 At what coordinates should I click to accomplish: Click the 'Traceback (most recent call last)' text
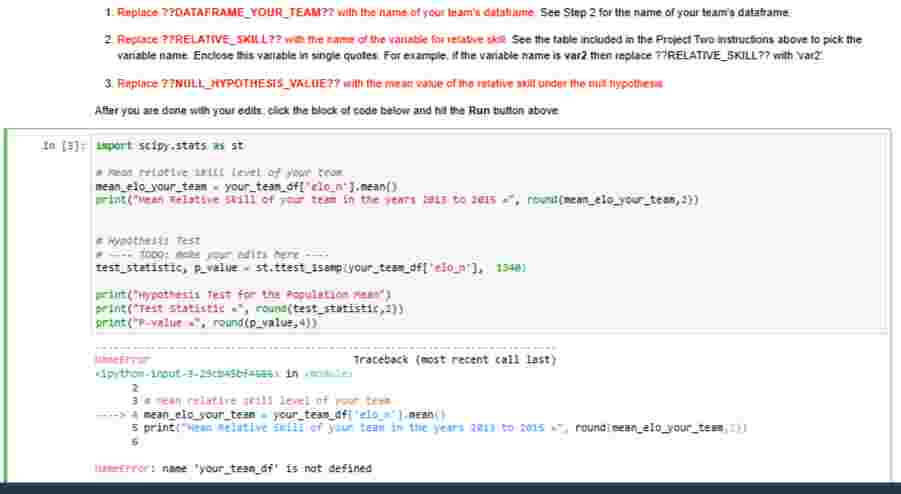coord(455,360)
